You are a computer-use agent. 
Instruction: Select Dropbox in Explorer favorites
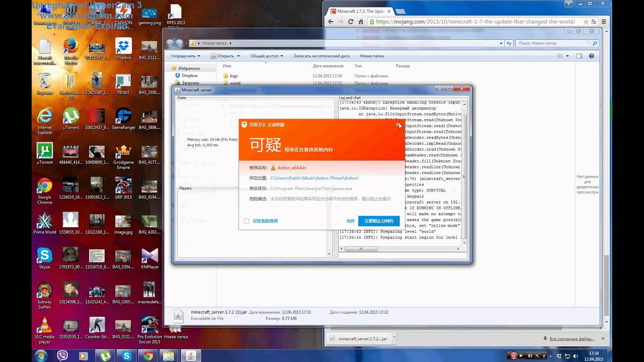click(x=190, y=75)
